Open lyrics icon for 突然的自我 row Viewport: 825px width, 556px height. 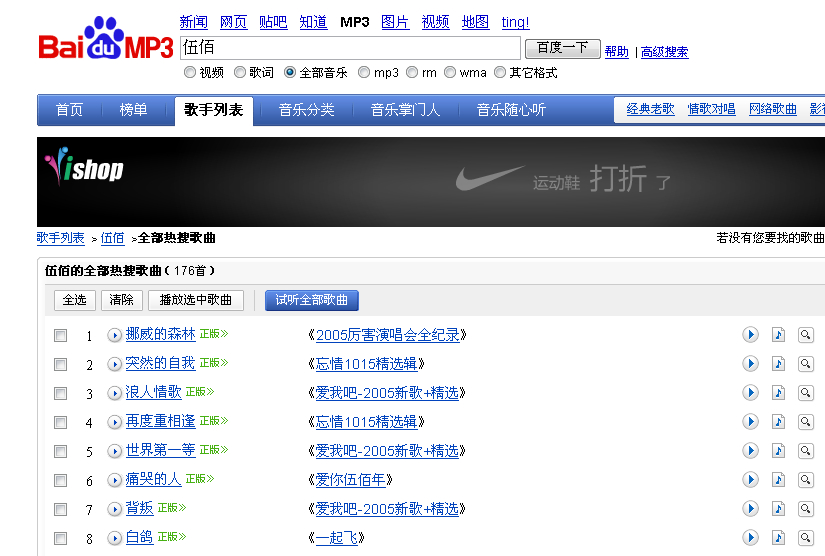click(x=778, y=363)
